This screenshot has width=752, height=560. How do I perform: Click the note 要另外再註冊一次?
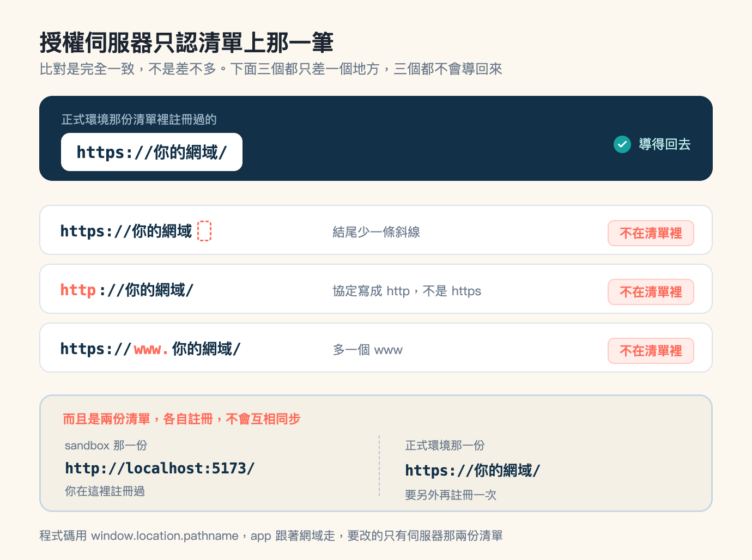[451, 495]
